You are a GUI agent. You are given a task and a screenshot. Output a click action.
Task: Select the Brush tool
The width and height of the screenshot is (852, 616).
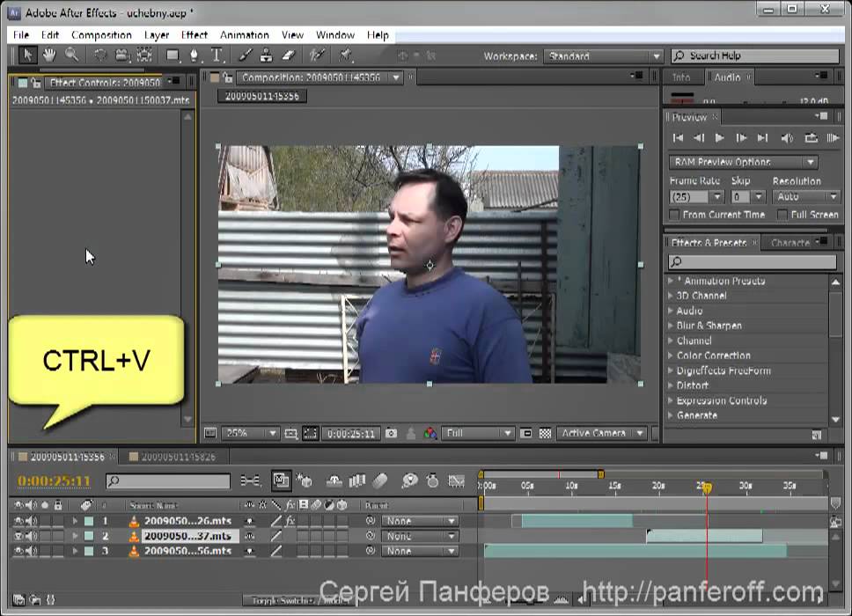coord(245,55)
